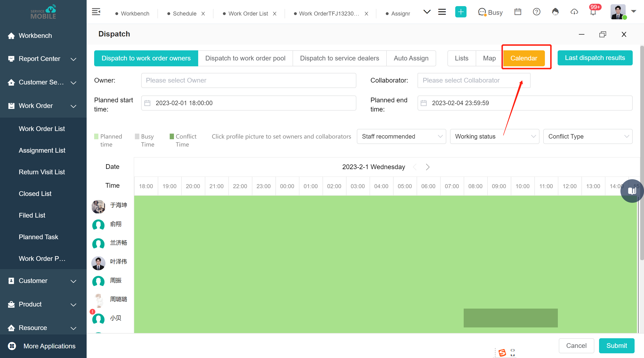Click the dark green conflict time block
Image resolution: width=644 pixels, height=358 pixels.
511,318
